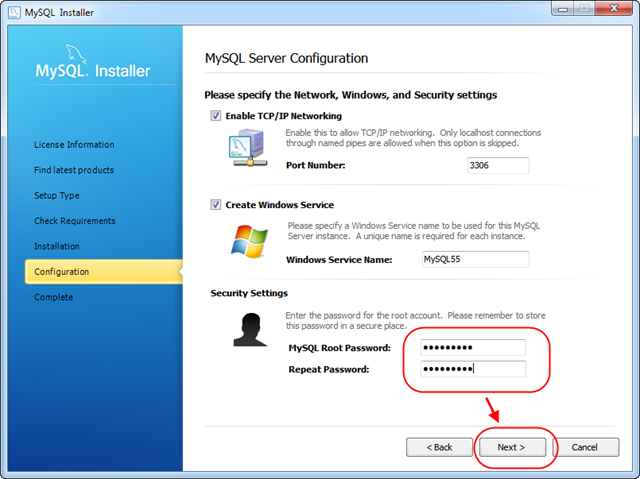Viewport: 640px width, 479px height.
Task: Minimize the MySQL Installer window
Action: [x=563, y=8]
